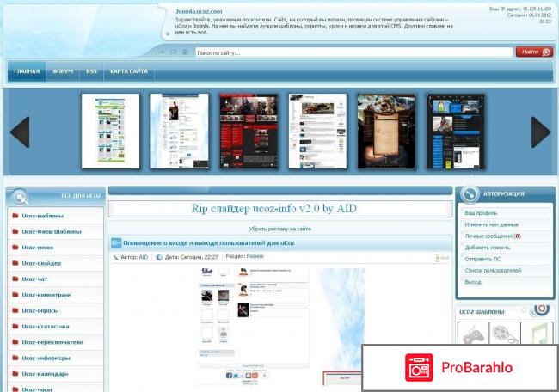Go to the КАРТА САЙТА tab

(x=126, y=72)
